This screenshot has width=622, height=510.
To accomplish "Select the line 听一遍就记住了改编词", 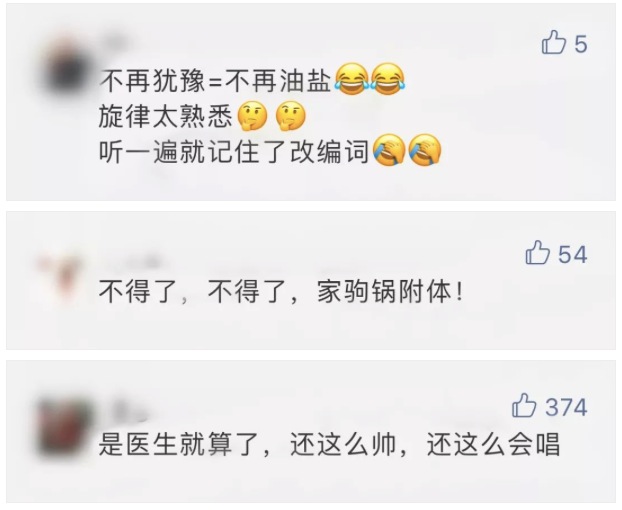I will (234, 151).
